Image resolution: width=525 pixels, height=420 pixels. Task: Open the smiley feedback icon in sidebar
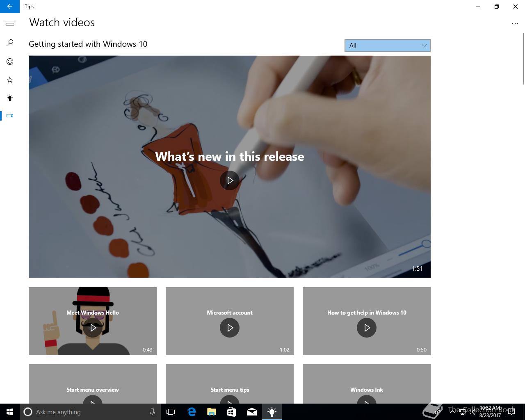pos(10,62)
